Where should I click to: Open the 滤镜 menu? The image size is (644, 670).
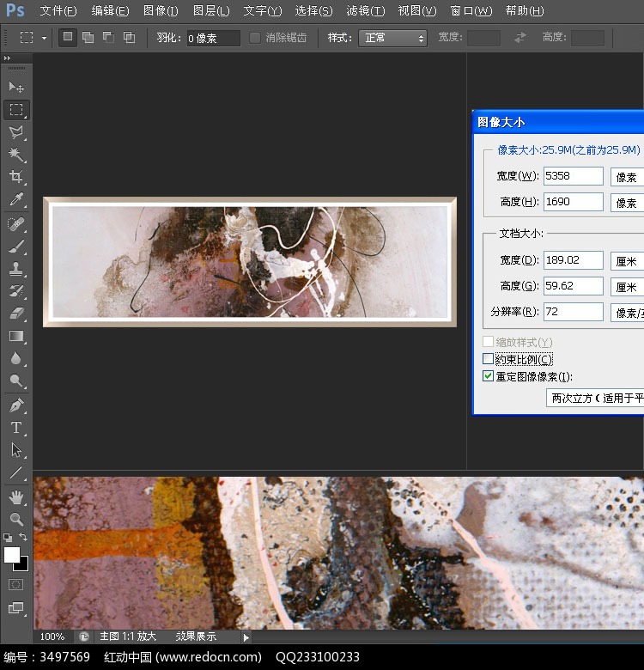point(366,10)
